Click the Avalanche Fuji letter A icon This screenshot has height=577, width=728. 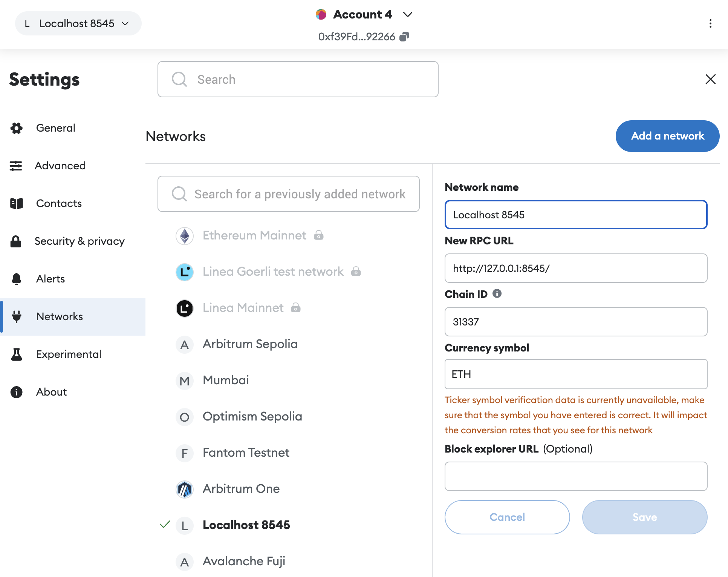pyautogui.click(x=185, y=562)
